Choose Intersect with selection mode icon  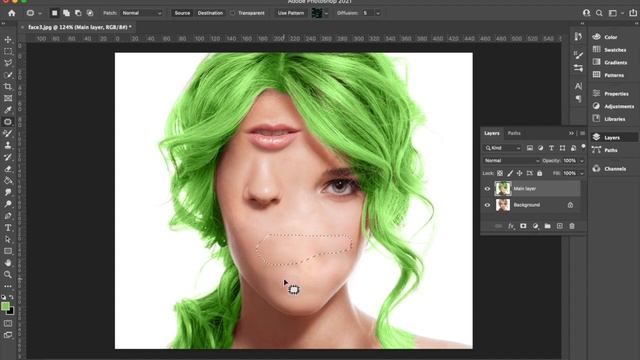(x=90, y=13)
